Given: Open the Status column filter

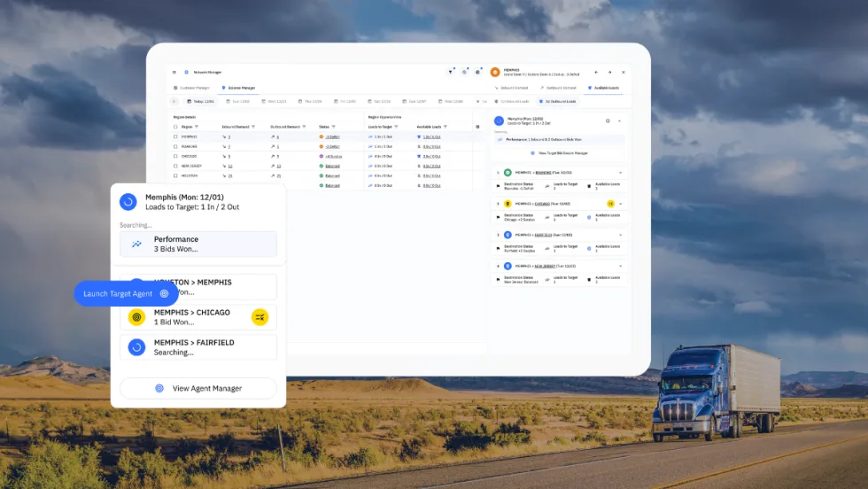Looking at the screenshot, I should pyautogui.click(x=333, y=127).
